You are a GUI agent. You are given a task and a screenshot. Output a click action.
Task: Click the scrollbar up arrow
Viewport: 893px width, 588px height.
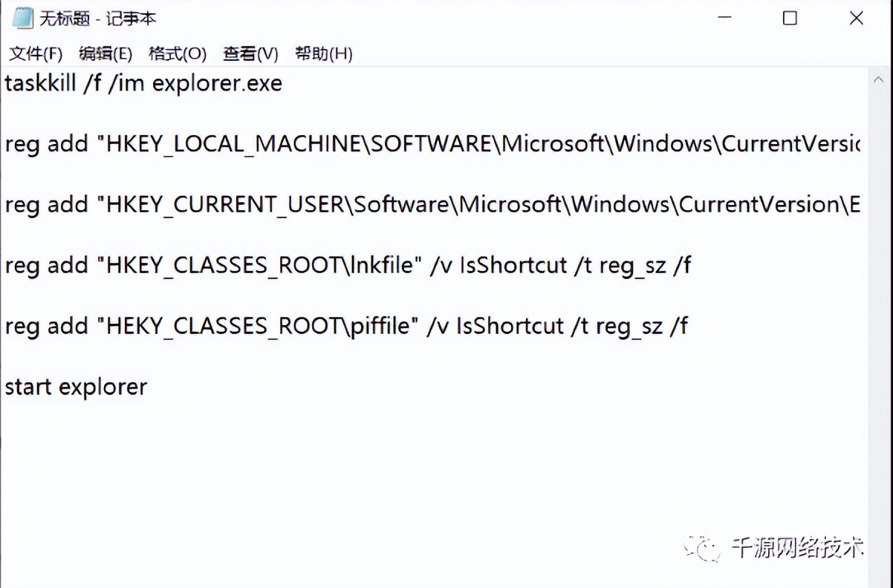click(x=879, y=77)
